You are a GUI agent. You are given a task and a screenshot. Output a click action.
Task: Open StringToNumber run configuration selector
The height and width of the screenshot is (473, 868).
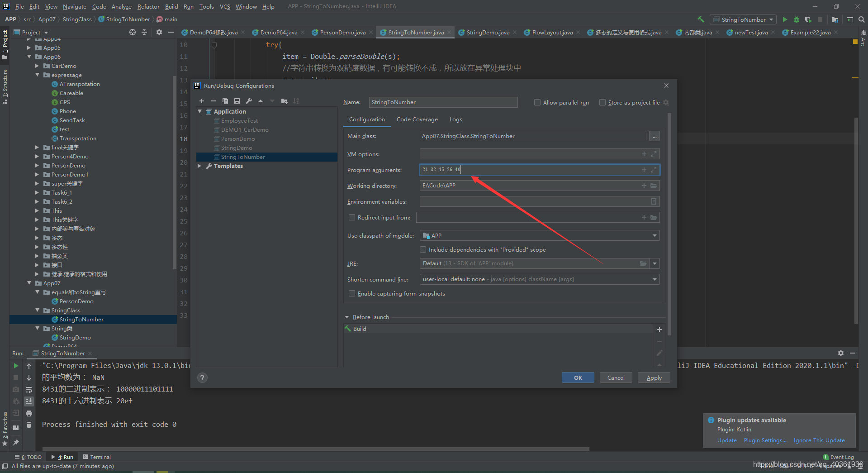[x=743, y=19]
